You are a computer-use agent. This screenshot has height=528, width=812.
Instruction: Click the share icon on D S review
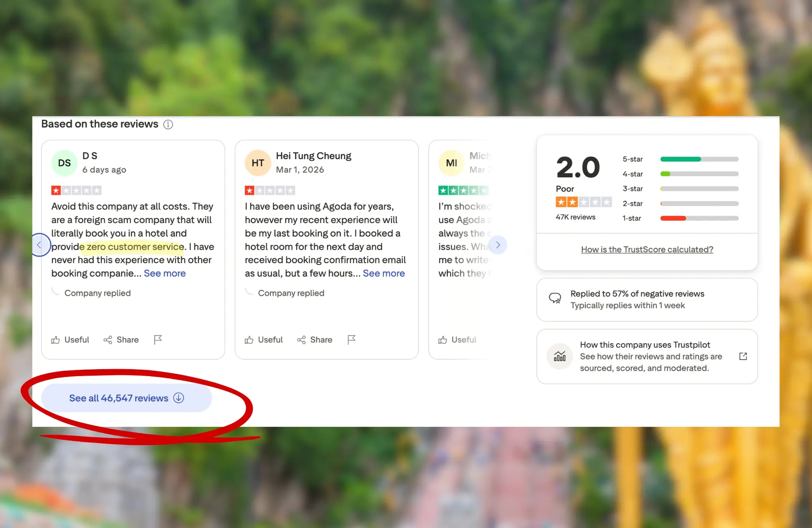pos(108,340)
